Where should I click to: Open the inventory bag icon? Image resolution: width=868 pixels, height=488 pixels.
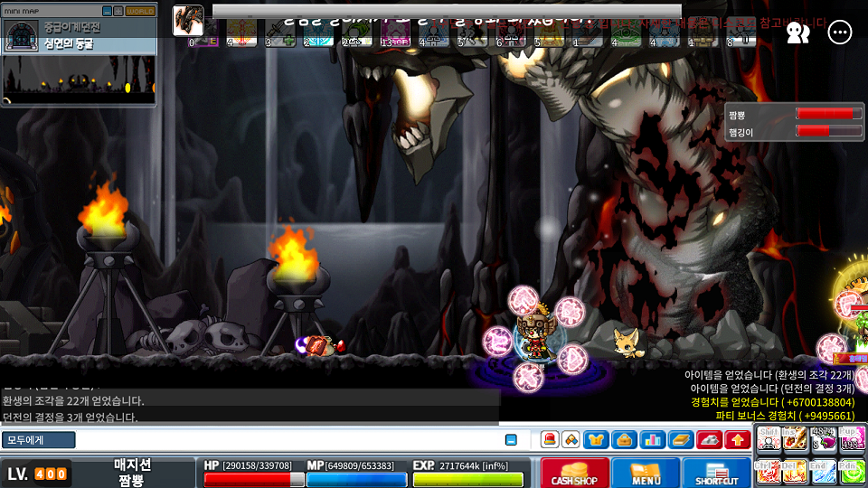pos(623,440)
